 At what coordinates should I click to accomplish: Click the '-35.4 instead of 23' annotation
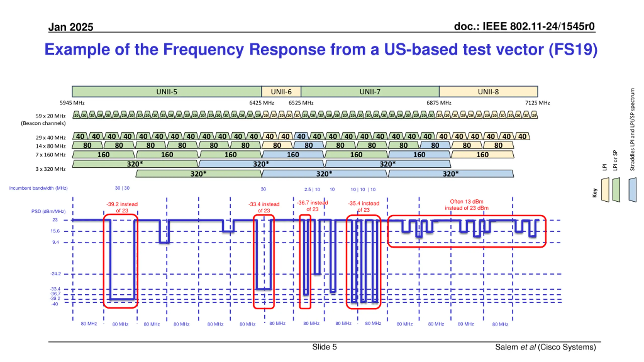364,207
